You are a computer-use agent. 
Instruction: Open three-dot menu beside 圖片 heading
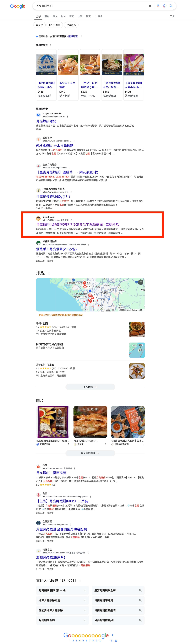coord(47,401)
